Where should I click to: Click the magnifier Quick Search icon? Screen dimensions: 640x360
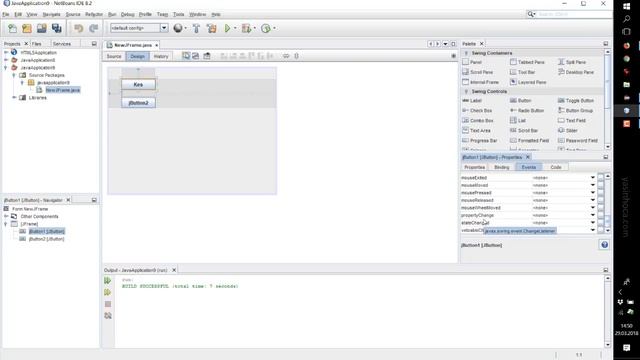(531, 14)
